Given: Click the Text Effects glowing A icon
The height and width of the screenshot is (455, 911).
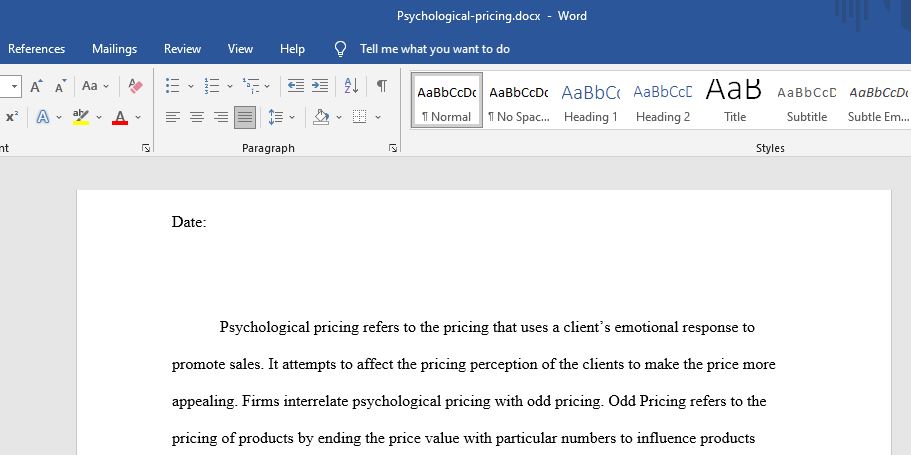Looking at the screenshot, I should click(x=42, y=117).
